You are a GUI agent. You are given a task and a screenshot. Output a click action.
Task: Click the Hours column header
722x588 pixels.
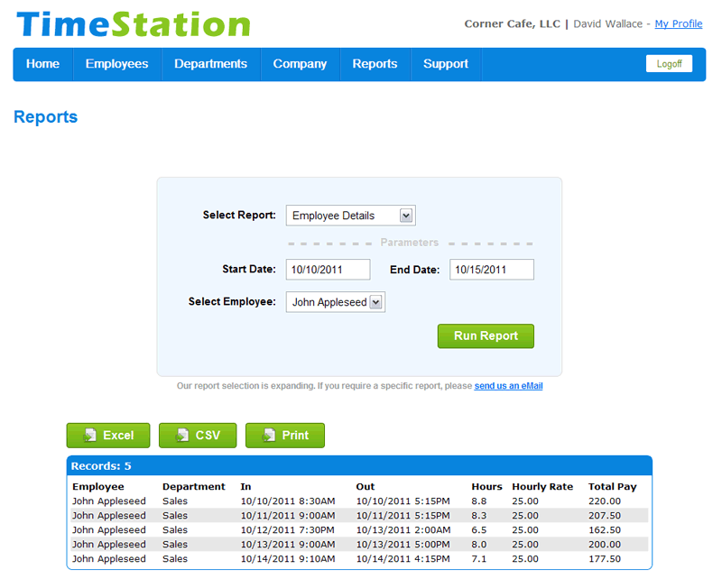pos(486,487)
